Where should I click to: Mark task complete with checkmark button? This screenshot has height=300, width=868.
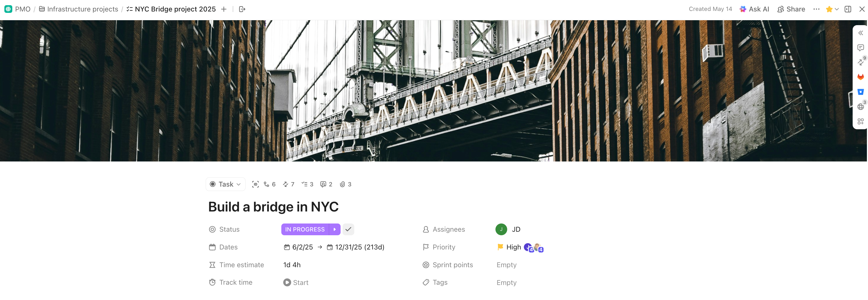[x=348, y=230]
